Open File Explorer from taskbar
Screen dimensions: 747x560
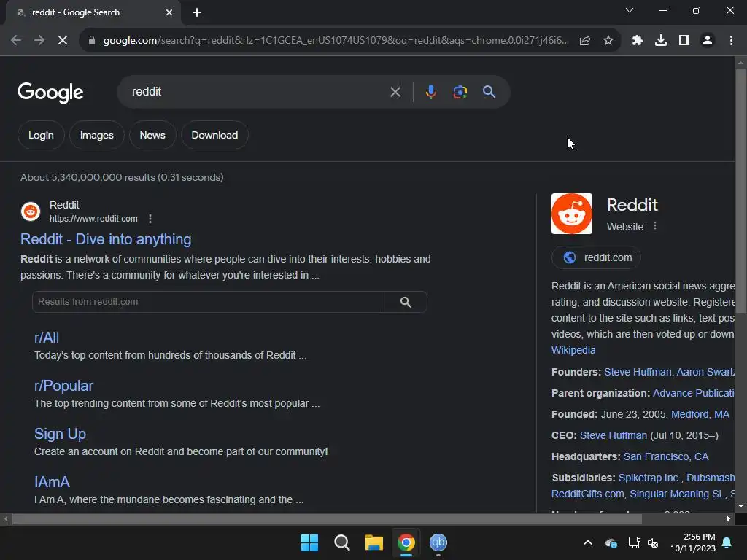tap(374, 542)
